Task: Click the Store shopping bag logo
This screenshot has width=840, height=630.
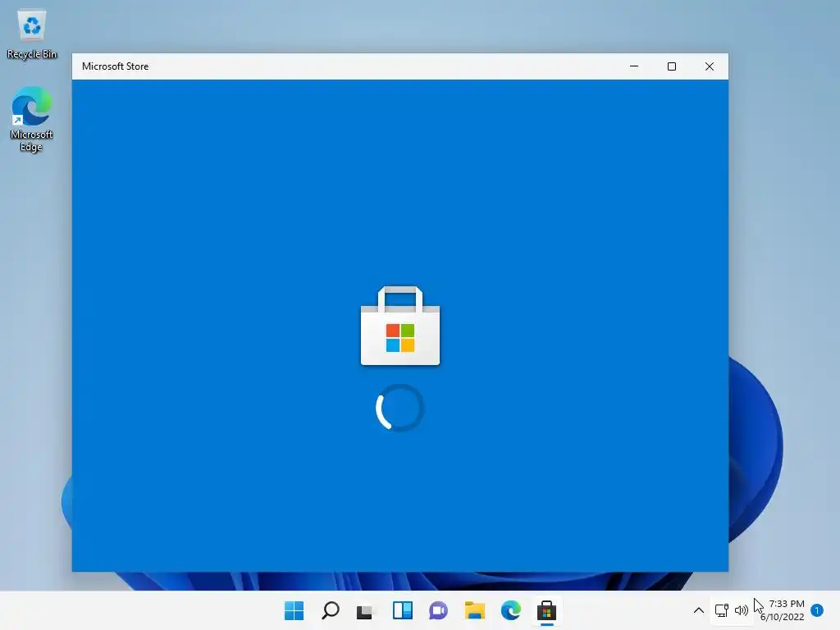Action: pyautogui.click(x=400, y=326)
